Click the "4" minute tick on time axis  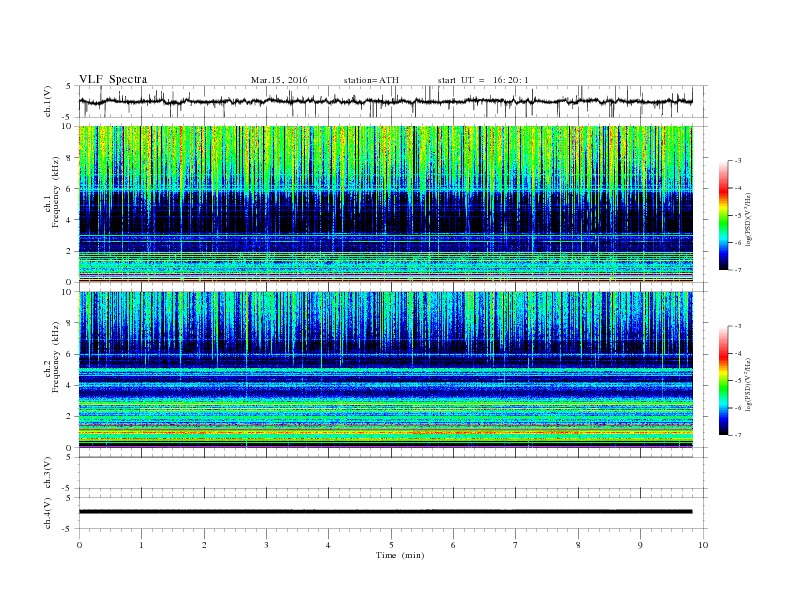coord(328,545)
